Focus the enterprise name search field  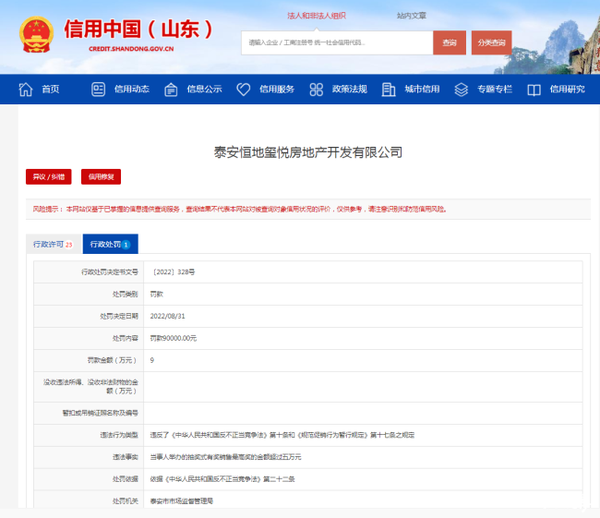pyautogui.click(x=337, y=42)
